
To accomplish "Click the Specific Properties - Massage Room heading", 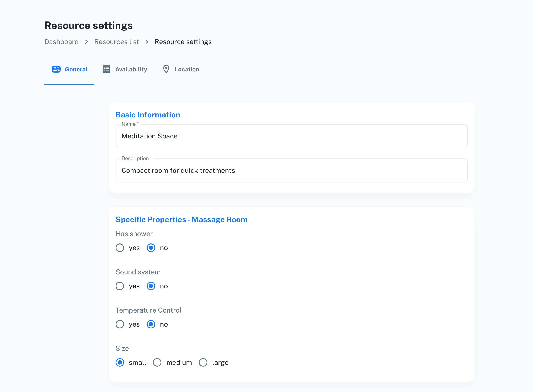I will point(181,219).
